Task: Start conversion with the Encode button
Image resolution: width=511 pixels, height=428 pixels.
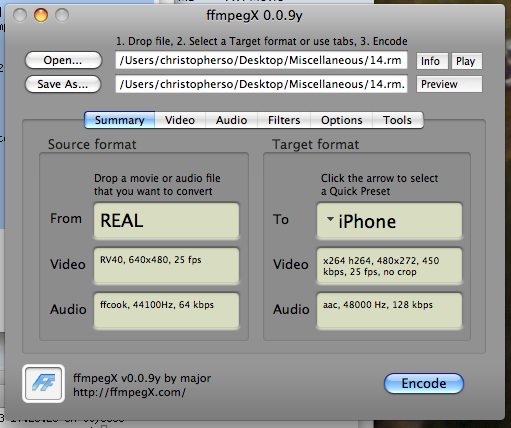Action: [x=424, y=383]
